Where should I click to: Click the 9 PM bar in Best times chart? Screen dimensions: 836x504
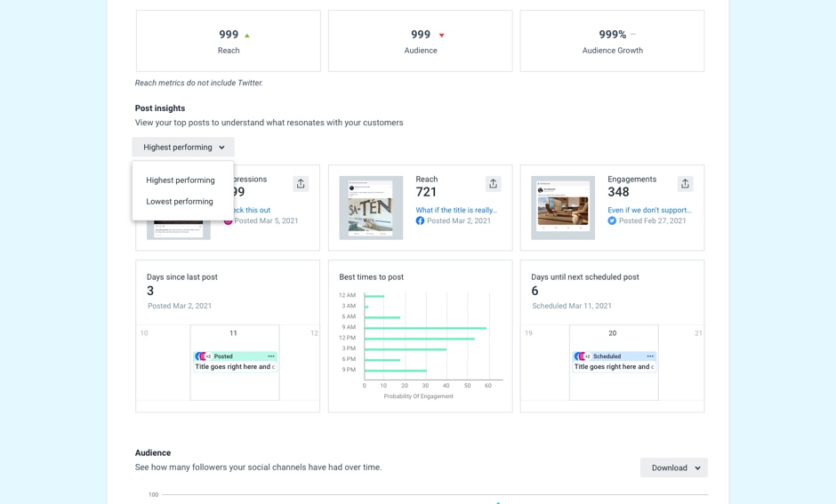click(x=396, y=371)
